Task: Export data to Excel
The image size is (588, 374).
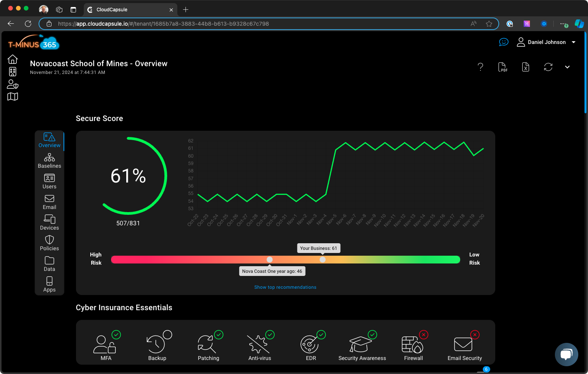Action: [525, 67]
